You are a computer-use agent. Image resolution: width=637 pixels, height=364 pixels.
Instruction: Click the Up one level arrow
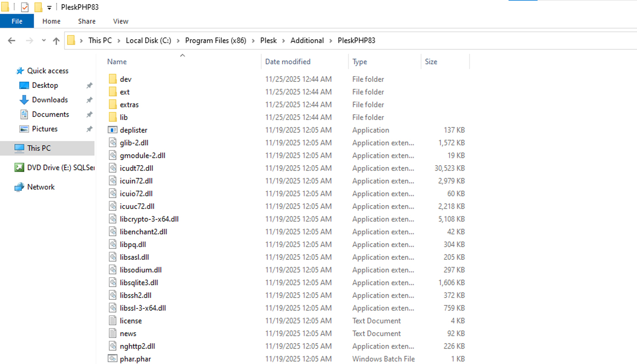(x=56, y=40)
